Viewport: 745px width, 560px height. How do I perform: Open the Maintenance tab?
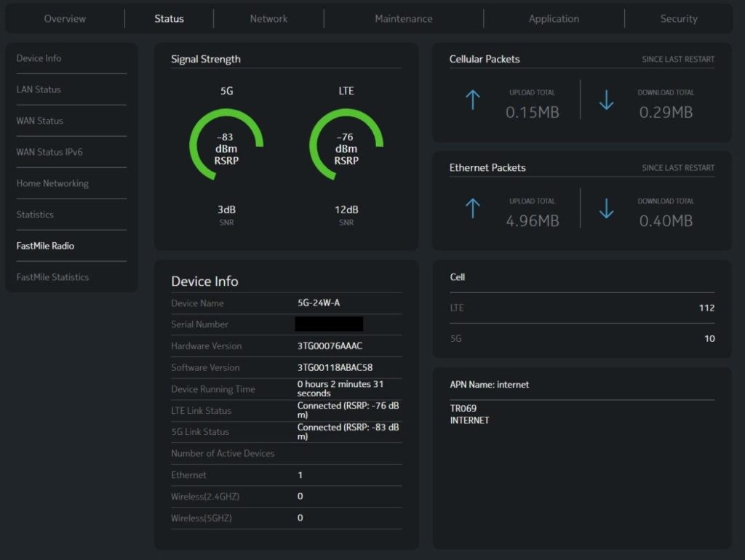pyautogui.click(x=403, y=19)
